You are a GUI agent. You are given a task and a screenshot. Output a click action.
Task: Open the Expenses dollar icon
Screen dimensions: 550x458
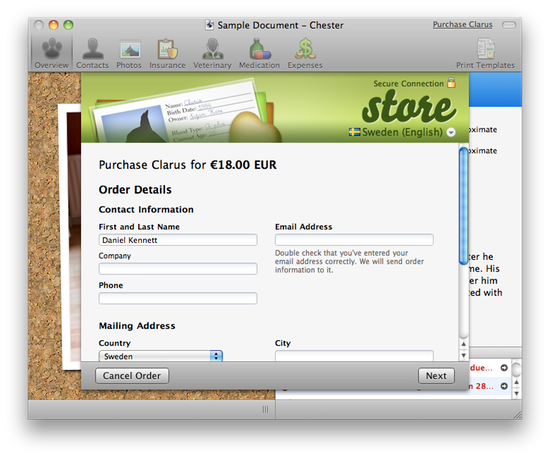[x=305, y=53]
